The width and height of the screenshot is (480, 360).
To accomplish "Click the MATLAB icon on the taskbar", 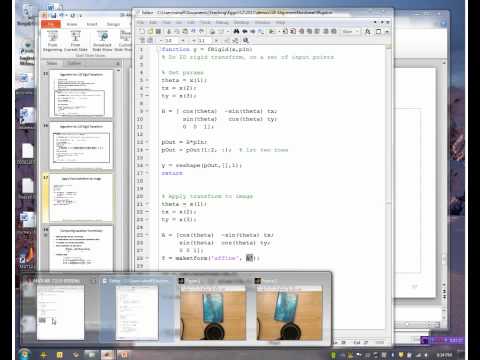I will pos(107,355).
